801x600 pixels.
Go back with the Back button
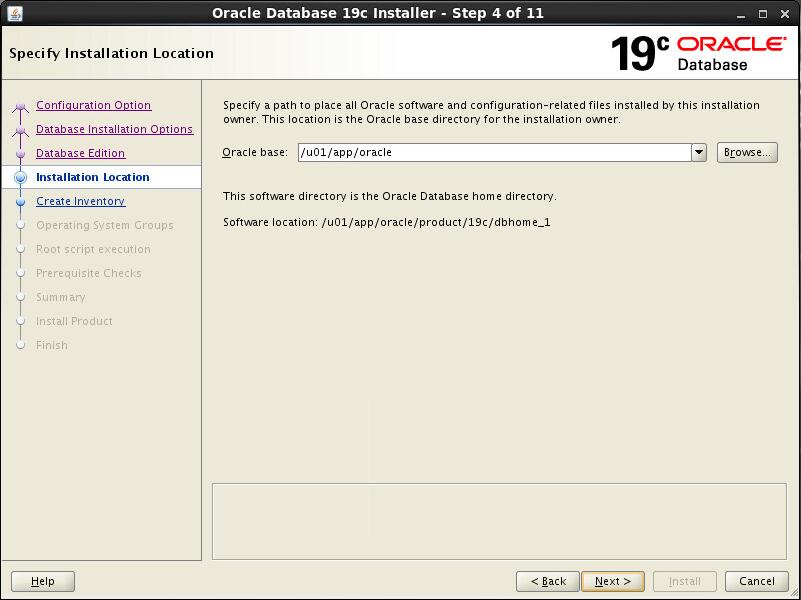point(548,581)
